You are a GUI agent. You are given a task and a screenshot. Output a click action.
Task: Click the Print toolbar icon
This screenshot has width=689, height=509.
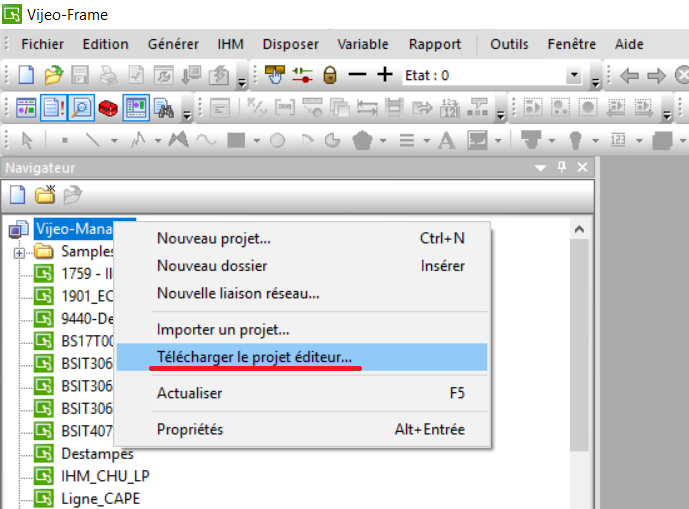(x=108, y=75)
